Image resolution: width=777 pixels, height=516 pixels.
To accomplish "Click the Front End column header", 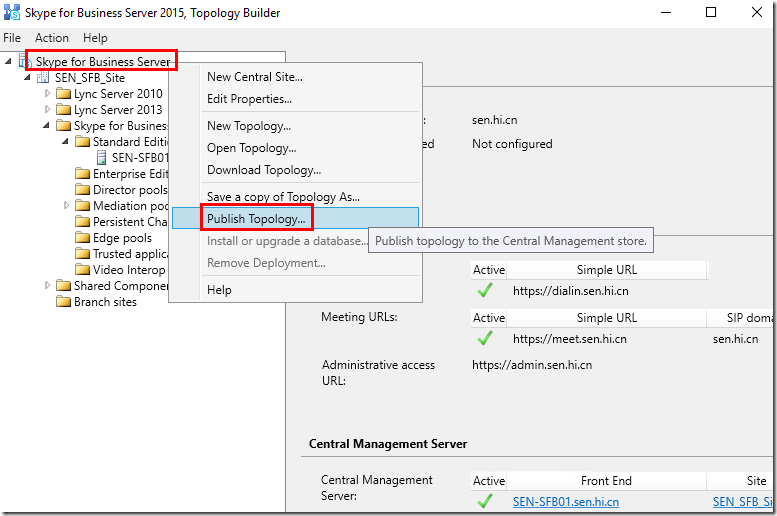I will [606, 481].
